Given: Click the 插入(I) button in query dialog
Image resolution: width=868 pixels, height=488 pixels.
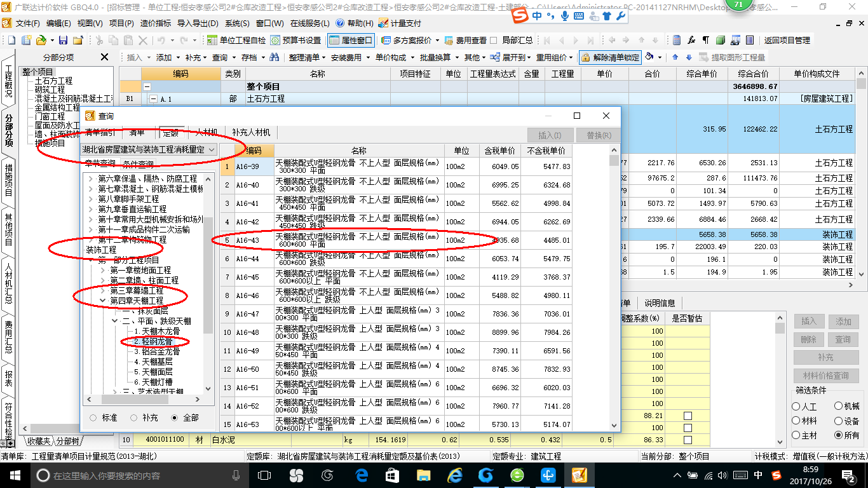Looking at the screenshot, I should 550,135.
